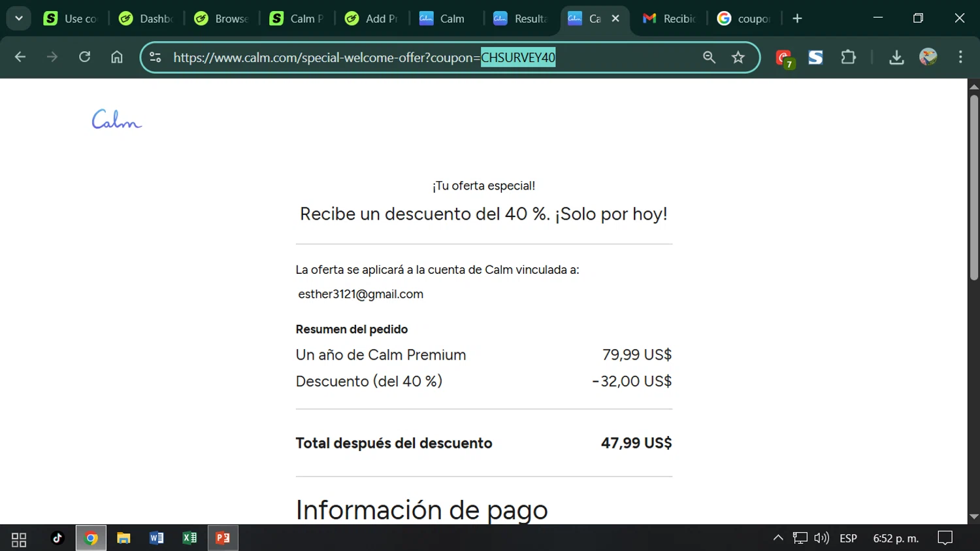Open the Extensions puzzle menu
The image size is (980, 551).
[848, 58]
